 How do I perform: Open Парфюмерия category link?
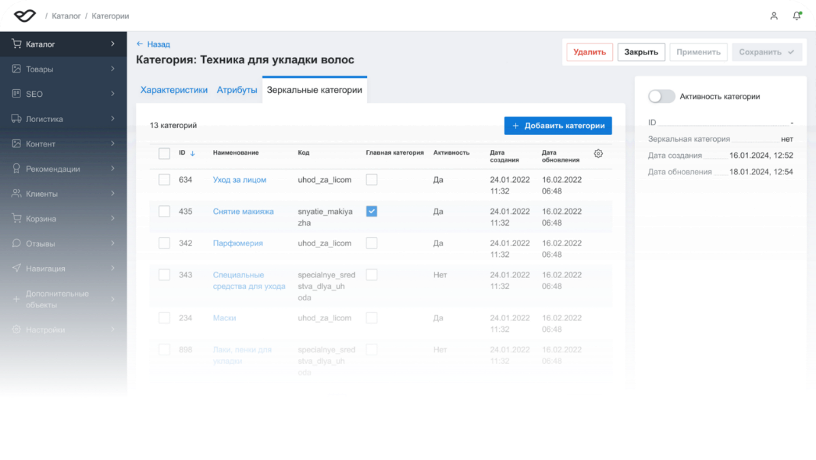pos(238,243)
